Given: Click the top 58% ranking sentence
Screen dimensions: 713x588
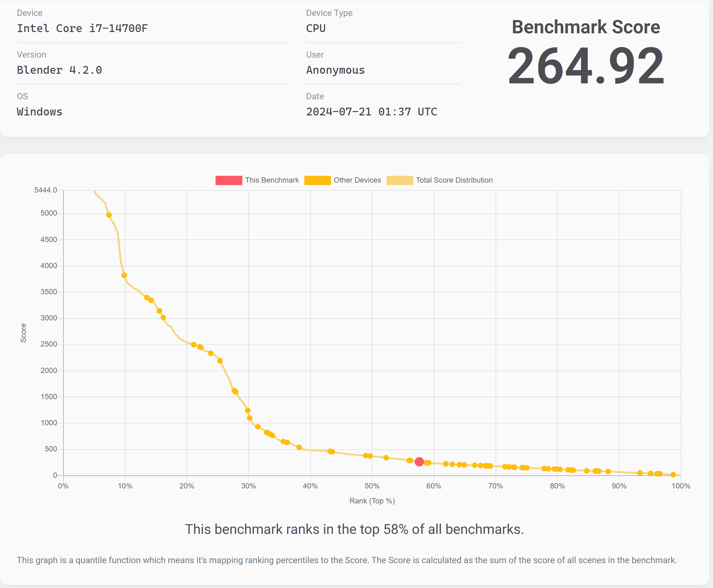Looking at the screenshot, I should 354,529.
